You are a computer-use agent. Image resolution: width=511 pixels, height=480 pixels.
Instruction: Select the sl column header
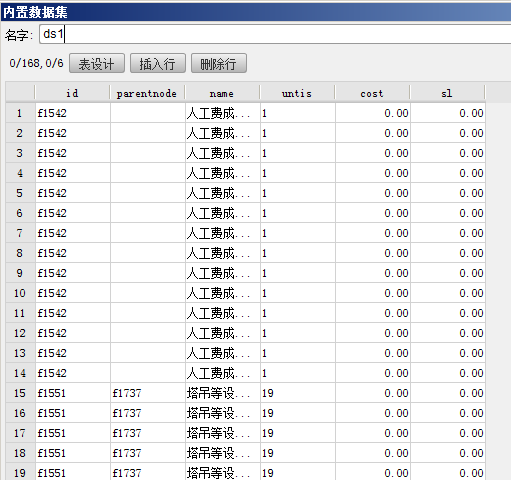tap(447, 93)
